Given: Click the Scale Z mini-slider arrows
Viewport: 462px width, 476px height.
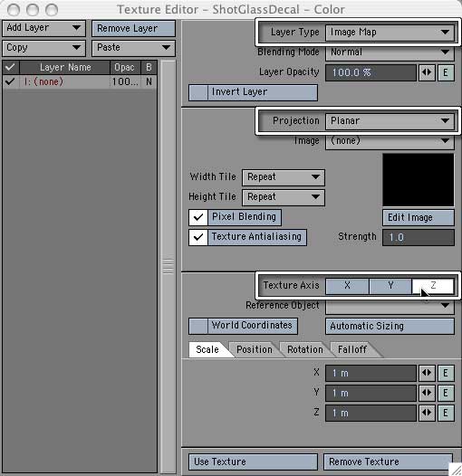Looking at the screenshot, I should pyautogui.click(x=427, y=413).
